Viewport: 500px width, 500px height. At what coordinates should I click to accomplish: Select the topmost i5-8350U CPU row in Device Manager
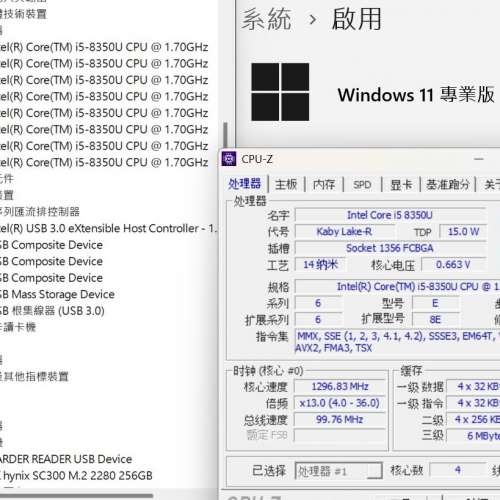[x=104, y=47]
